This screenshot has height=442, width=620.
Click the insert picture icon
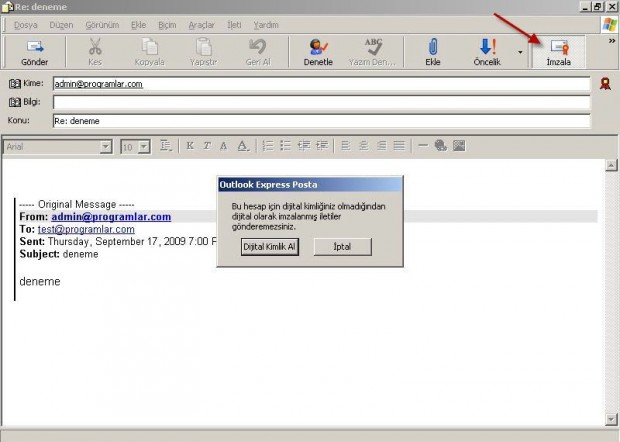click(x=459, y=146)
